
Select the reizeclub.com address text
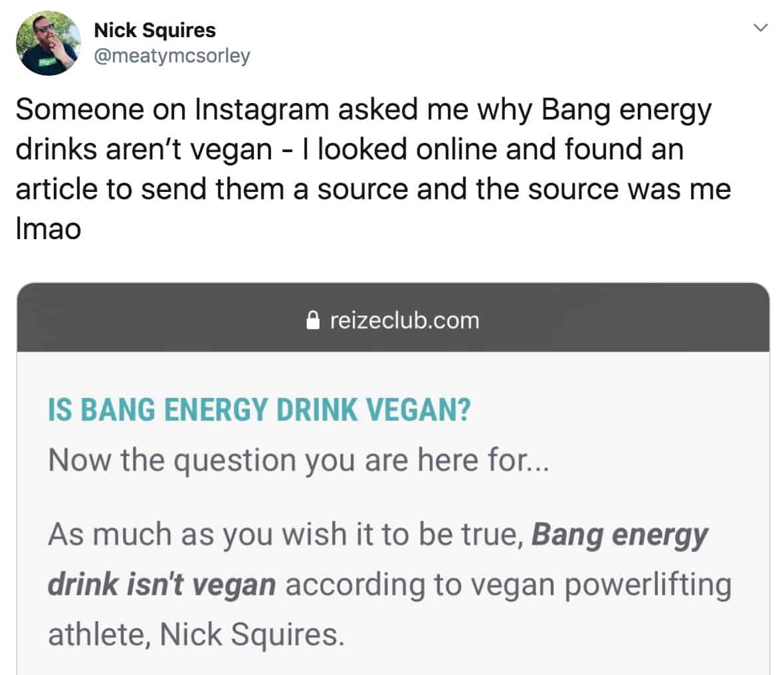click(x=405, y=320)
